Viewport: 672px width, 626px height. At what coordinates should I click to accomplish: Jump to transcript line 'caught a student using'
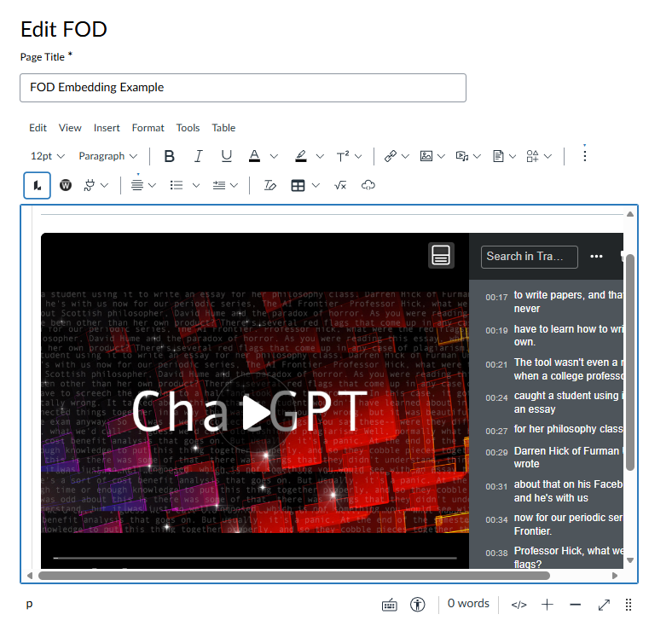[554, 403]
